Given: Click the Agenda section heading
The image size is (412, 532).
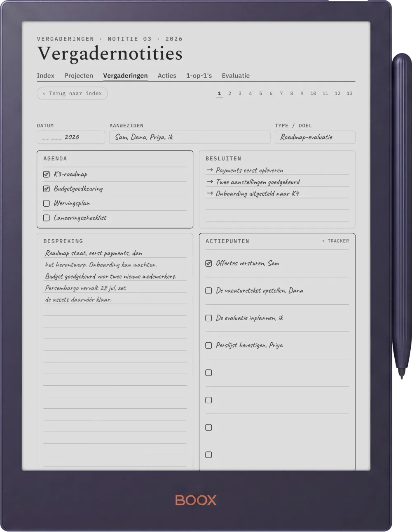Looking at the screenshot, I should (55, 158).
